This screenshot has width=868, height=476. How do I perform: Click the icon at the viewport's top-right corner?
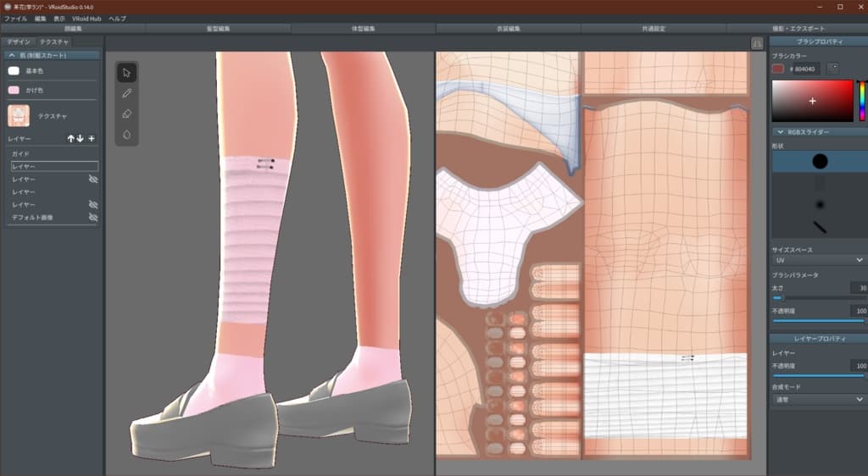(x=757, y=43)
